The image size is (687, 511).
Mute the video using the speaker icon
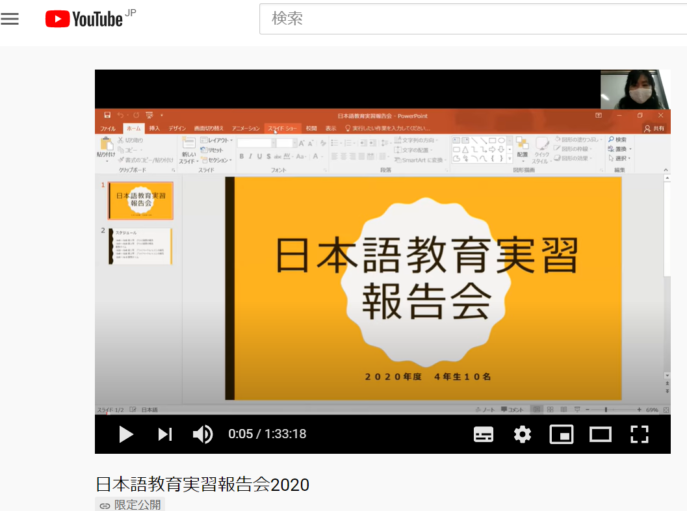pos(202,434)
